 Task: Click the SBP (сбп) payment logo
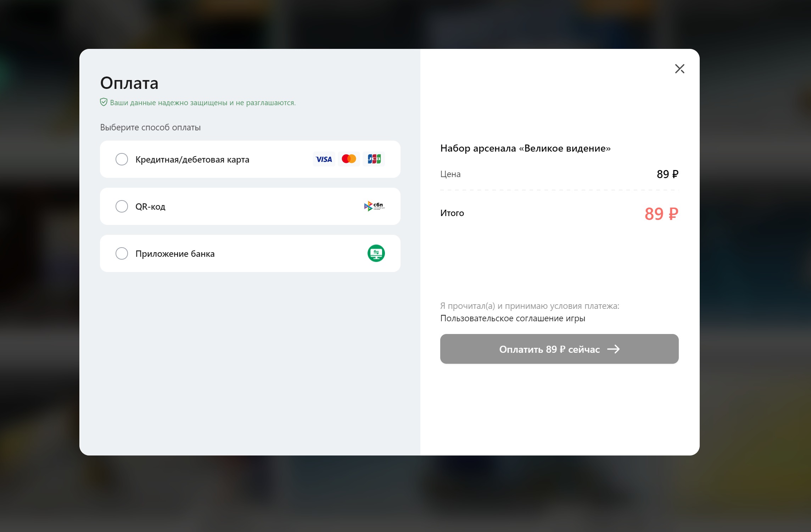pos(374,206)
